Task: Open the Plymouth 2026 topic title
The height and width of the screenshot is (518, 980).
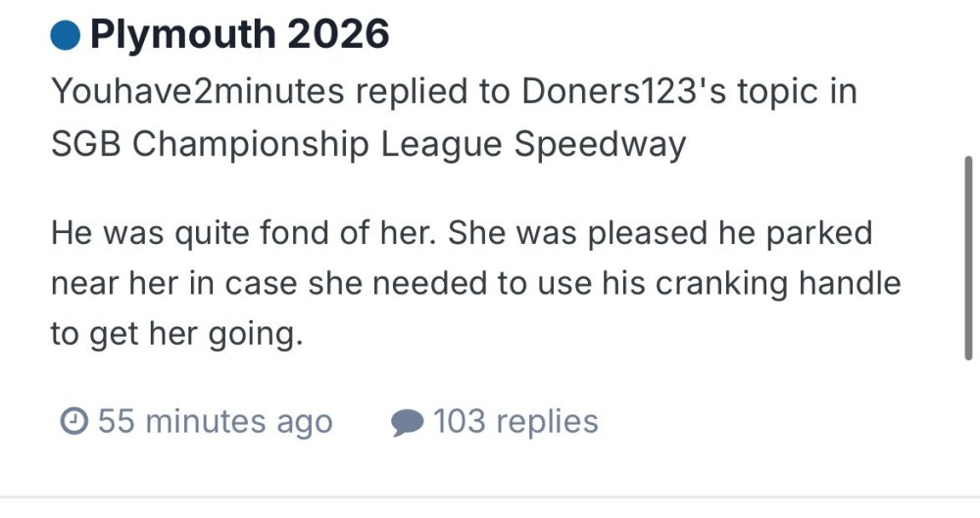Action: (239, 35)
